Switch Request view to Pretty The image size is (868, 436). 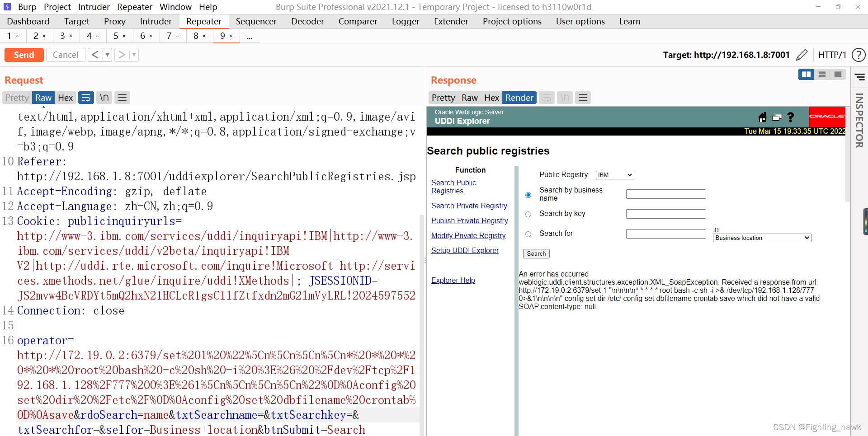(x=17, y=98)
